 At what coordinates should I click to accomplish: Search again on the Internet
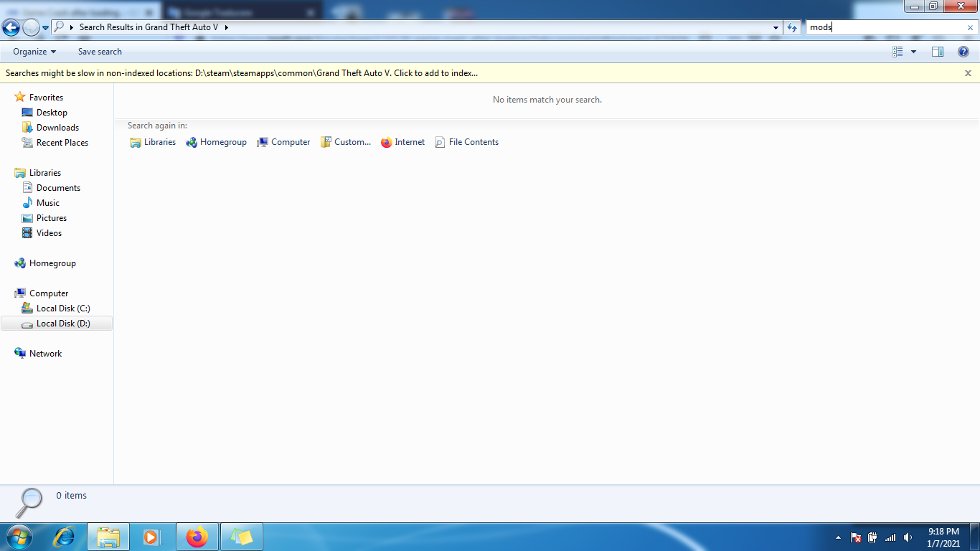402,142
